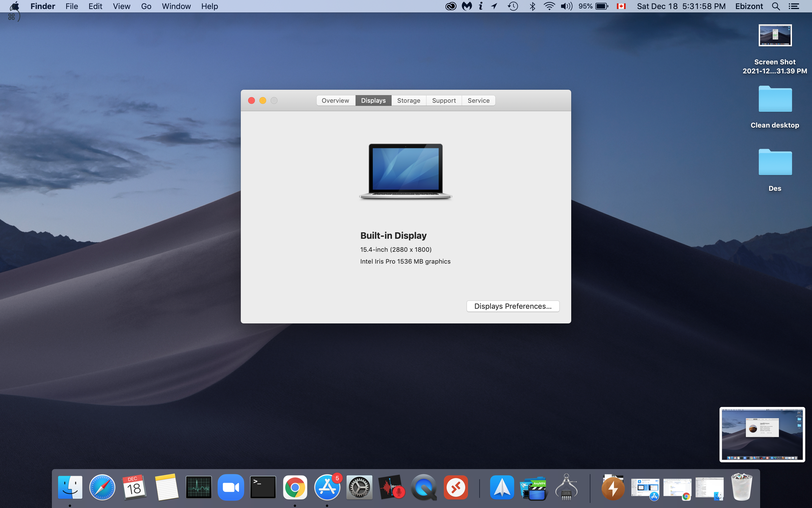Open Notes in the Dock
The width and height of the screenshot is (812, 508).
166,487
